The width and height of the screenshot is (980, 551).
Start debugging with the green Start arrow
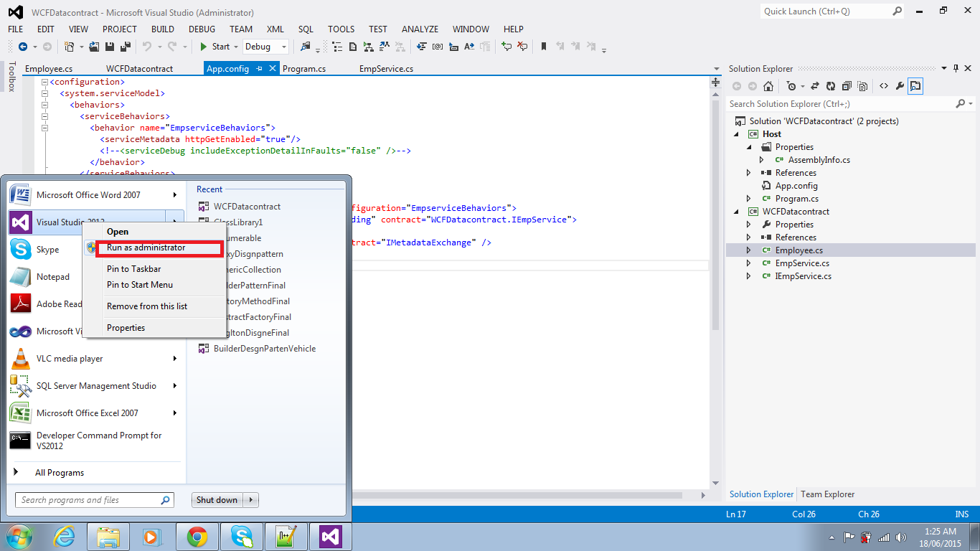204,47
